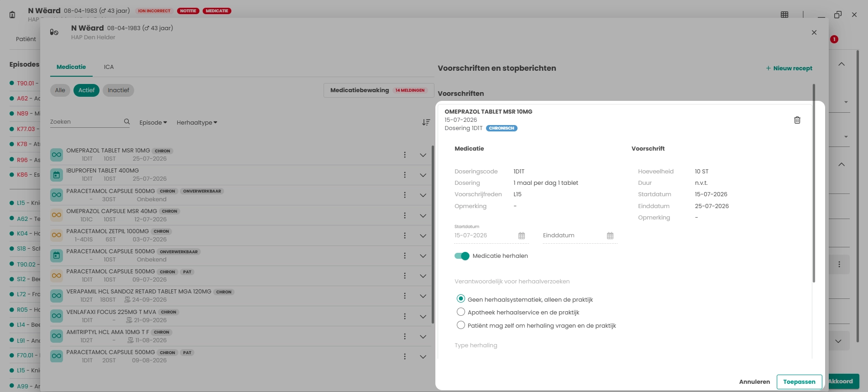Click the infinity icon of VENLAFAXI FOCUS row
This screenshot has width=868, height=392.
(57, 316)
